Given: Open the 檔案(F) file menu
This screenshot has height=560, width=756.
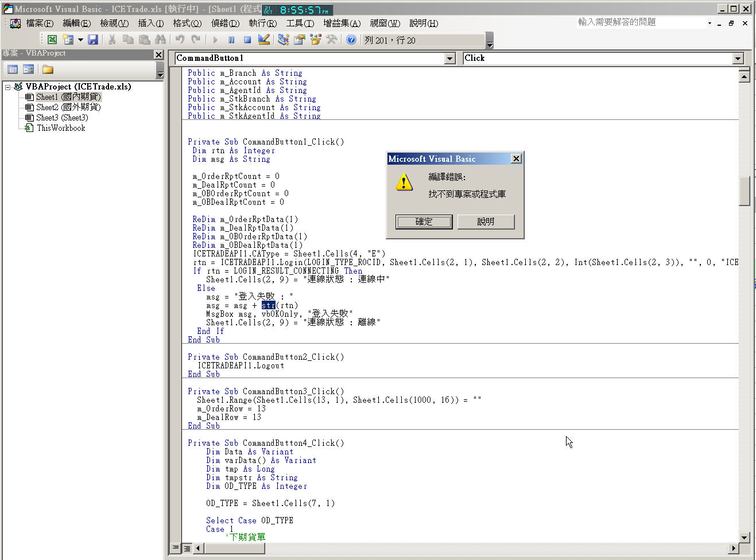Looking at the screenshot, I should (40, 23).
